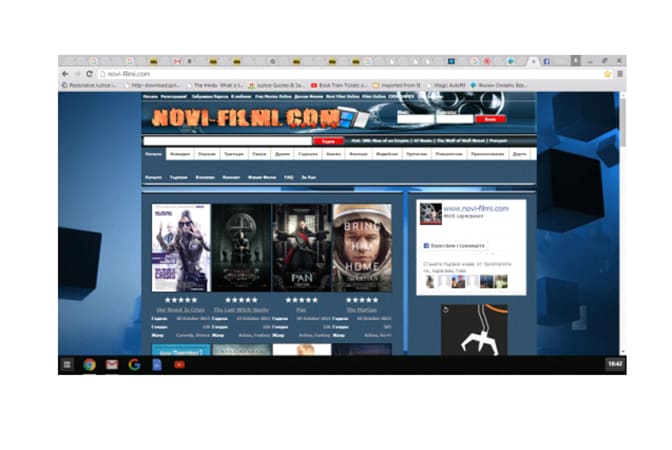
Task: Reload the novi-filmi.com page
Action: [x=89, y=74]
